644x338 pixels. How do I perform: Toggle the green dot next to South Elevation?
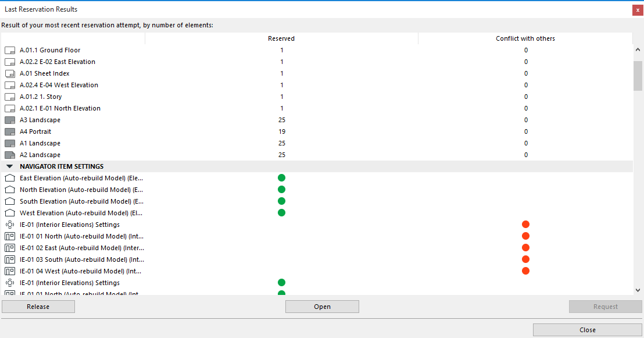click(281, 201)
